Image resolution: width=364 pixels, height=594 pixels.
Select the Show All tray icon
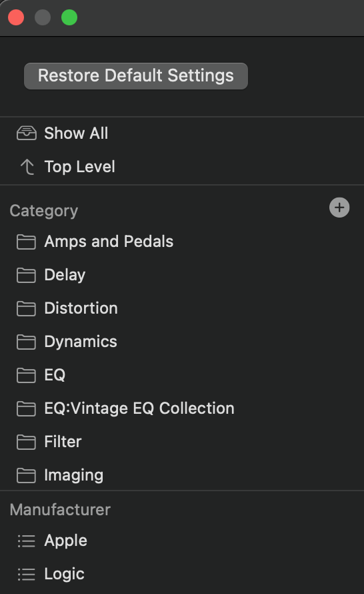point(27,133)
